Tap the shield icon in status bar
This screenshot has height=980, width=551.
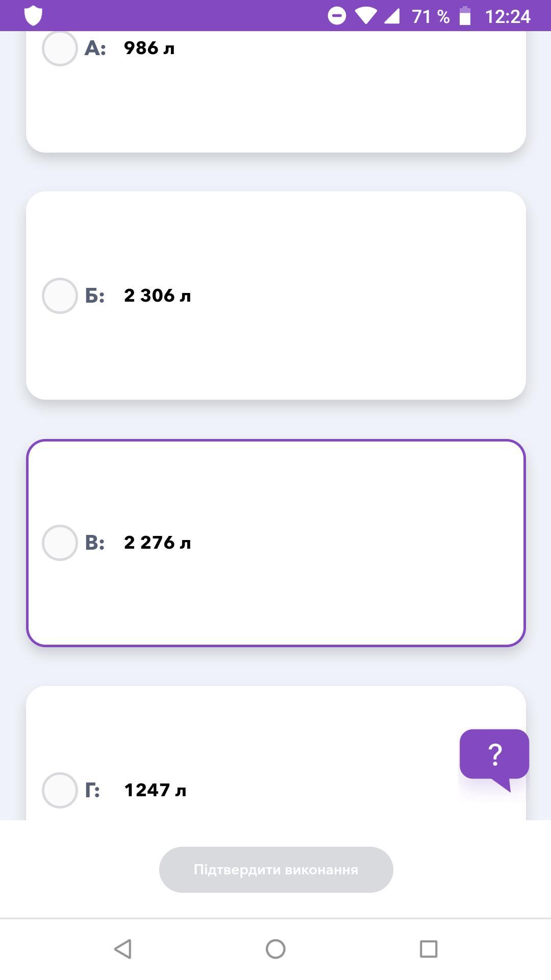tap(33, 16)
